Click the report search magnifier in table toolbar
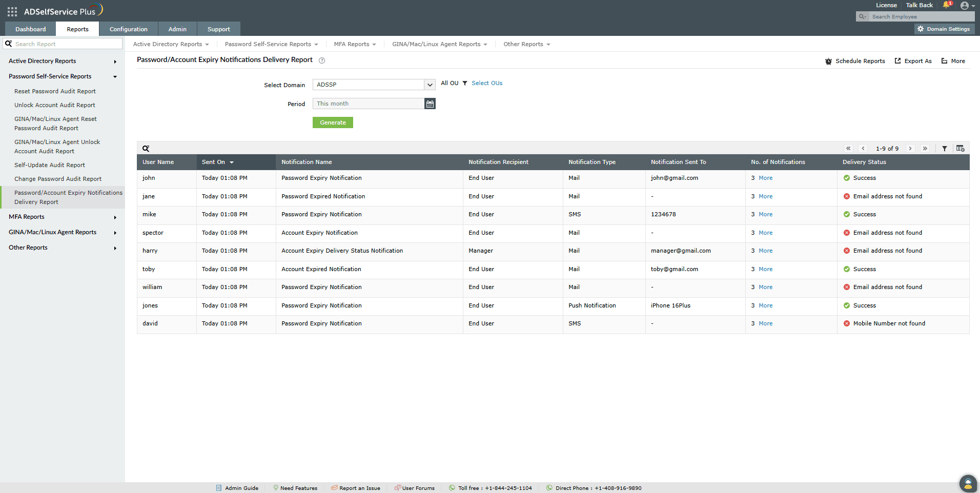 click(x=146, y=148)
